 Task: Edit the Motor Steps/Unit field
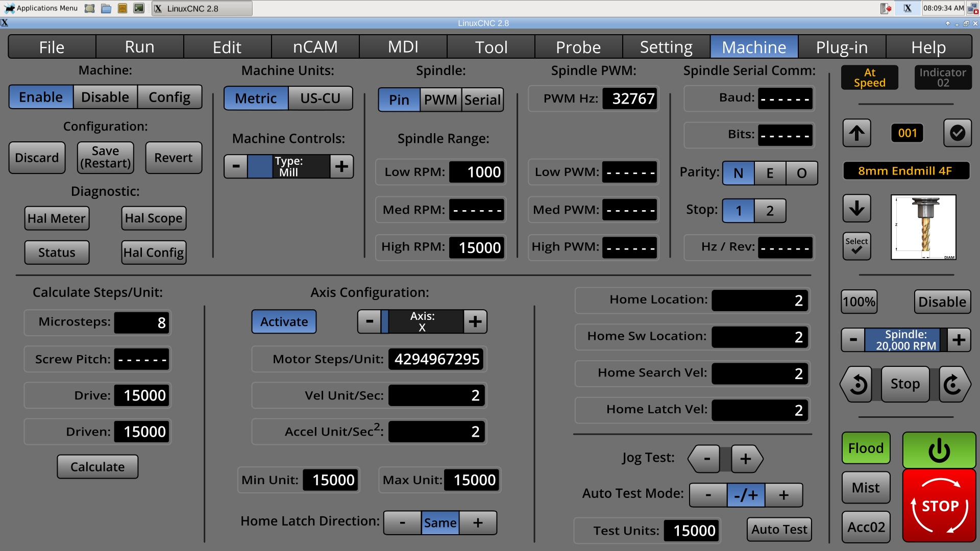tap(436, 359)
